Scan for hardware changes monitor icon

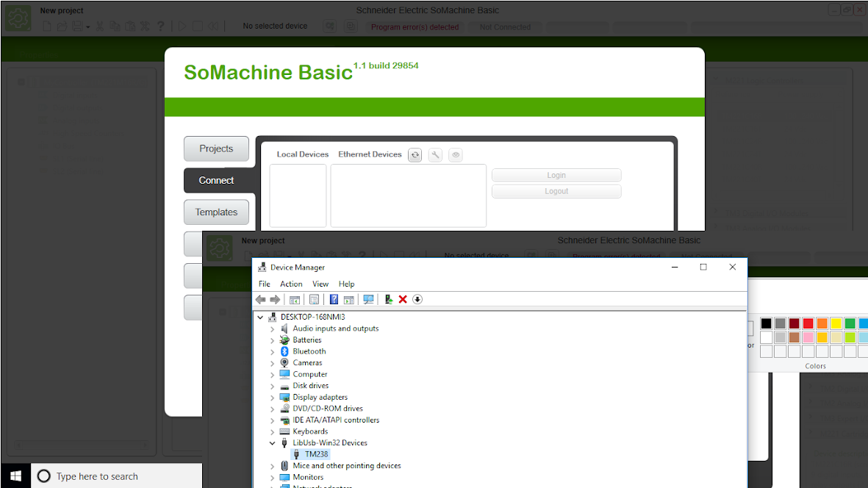pyautogui.click(x=368, y=299)
